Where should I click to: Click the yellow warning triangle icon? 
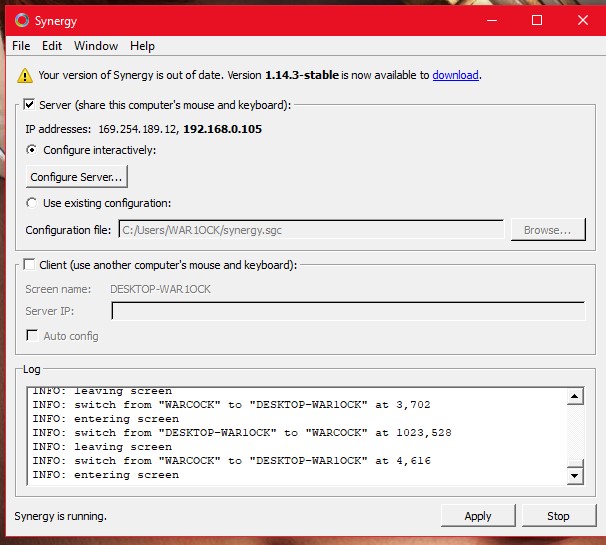25,75
